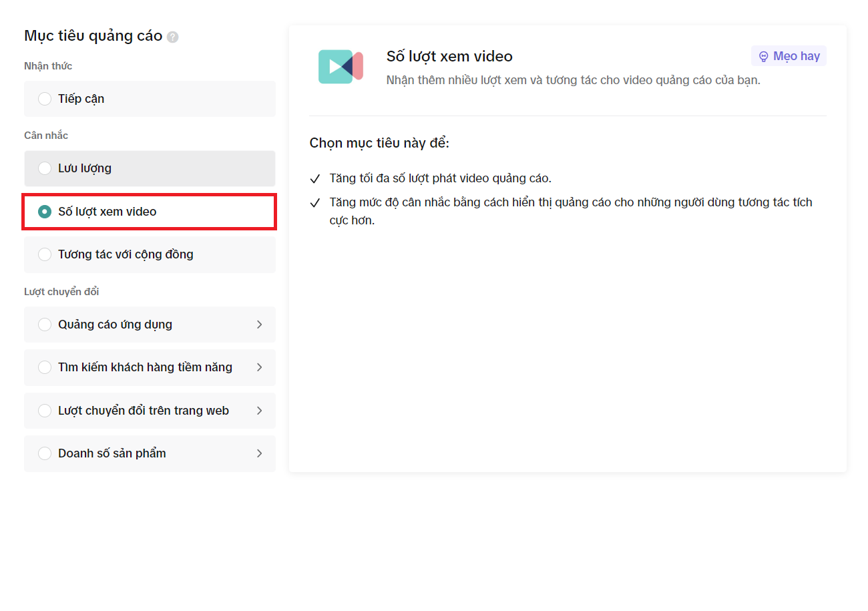
Task: Select Lượt chuyển đổi trên trang web radio
Action: 45,411
